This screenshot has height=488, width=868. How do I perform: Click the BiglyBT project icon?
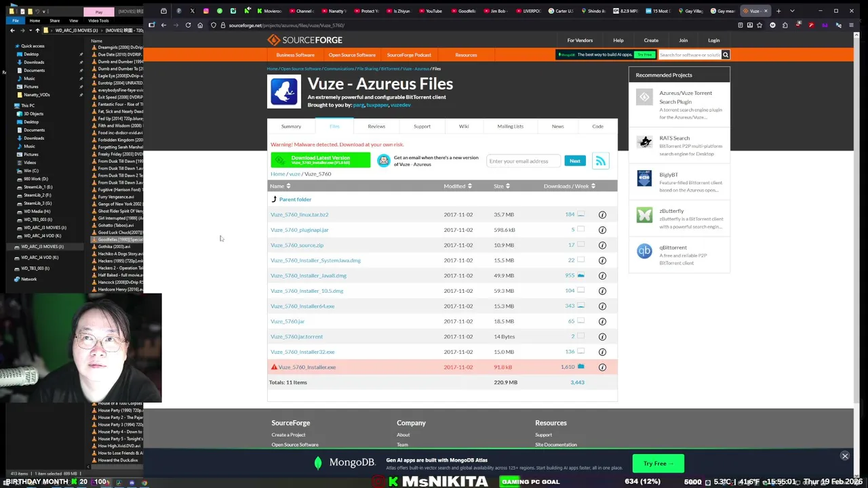point(644,178)
